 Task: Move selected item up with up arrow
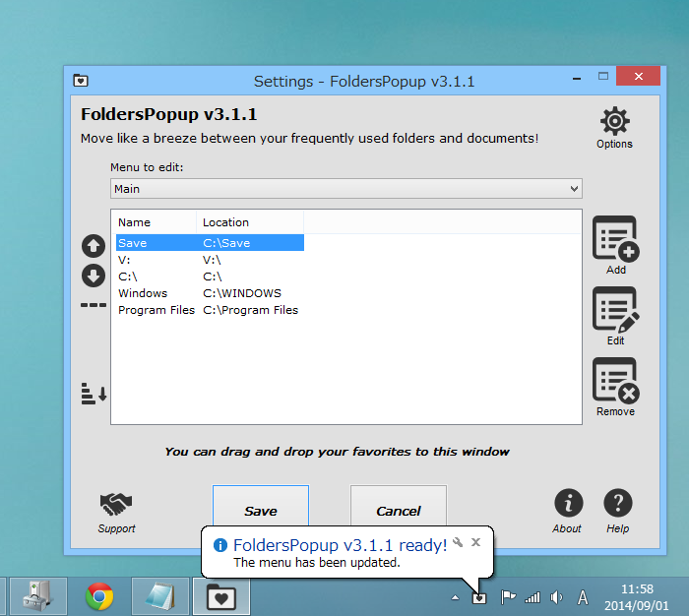[x=94, y=246]
